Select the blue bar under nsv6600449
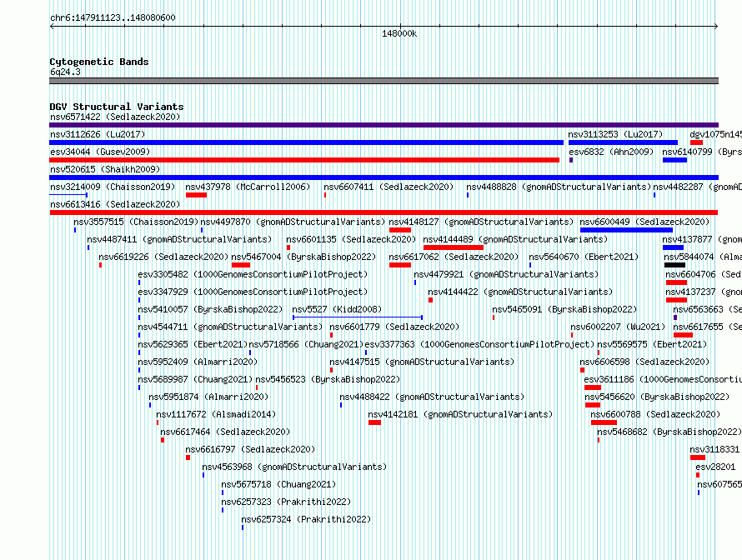 coord(627,230)
